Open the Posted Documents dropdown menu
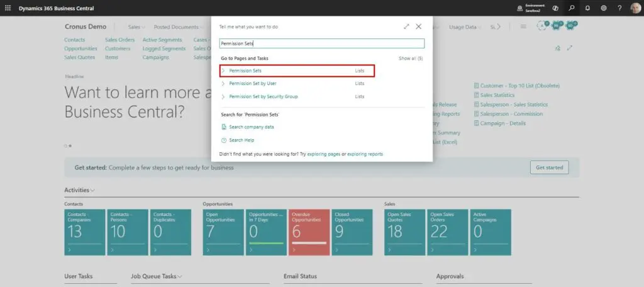This screenshot has height=287, width=644. tap(178, 27)
